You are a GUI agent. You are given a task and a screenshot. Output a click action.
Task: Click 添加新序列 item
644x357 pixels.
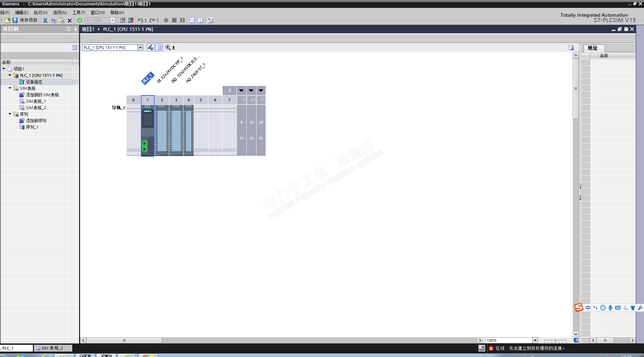tap(36, 121)
